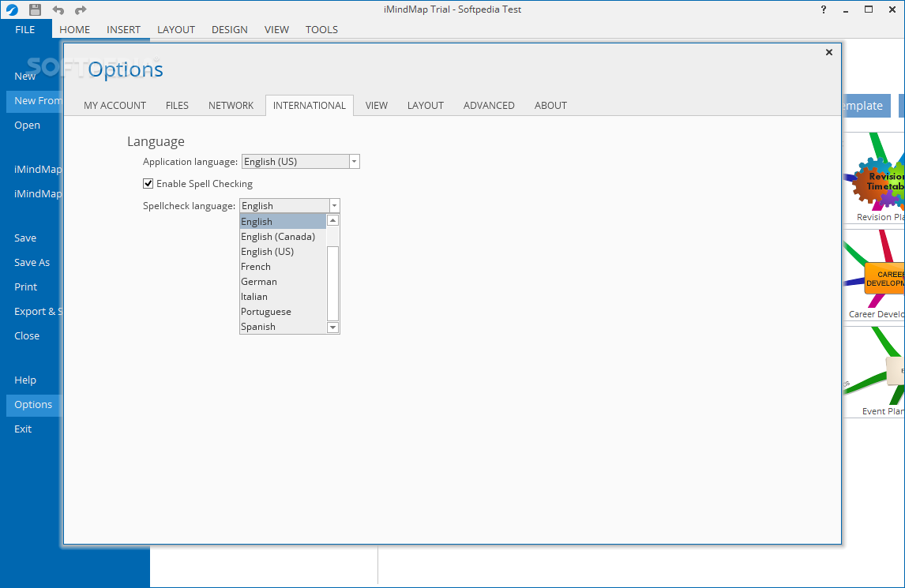This screenshot has height=588, width=905.
Task: Select Italian spellcheck language
Action: (x=283, y=297)
